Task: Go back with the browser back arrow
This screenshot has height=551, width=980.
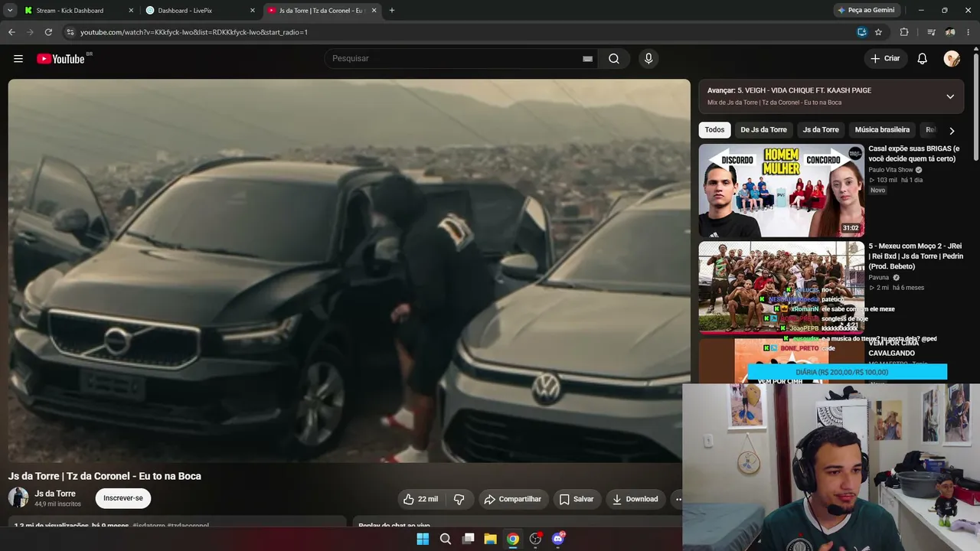Action: pos(11,32)
